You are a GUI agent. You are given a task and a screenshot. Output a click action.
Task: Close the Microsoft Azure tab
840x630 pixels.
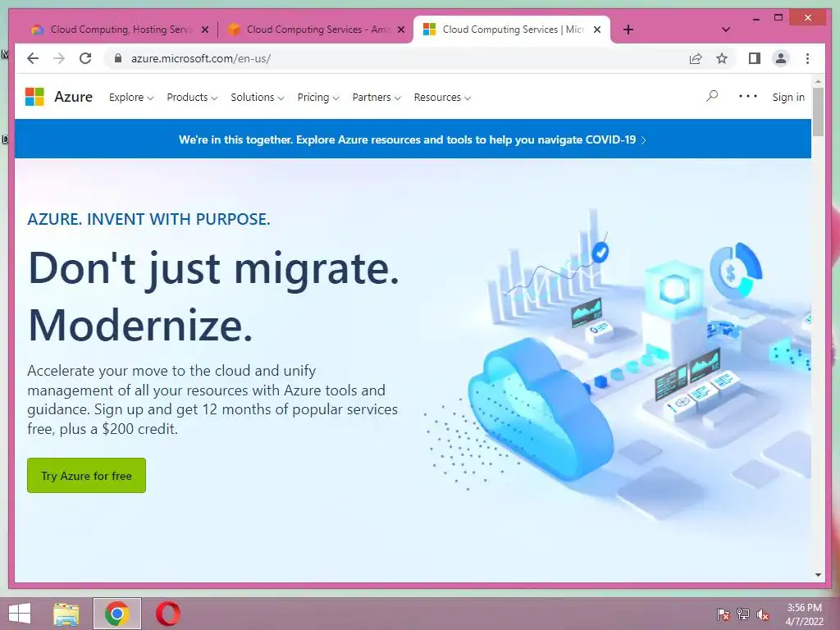pos(597,30)
